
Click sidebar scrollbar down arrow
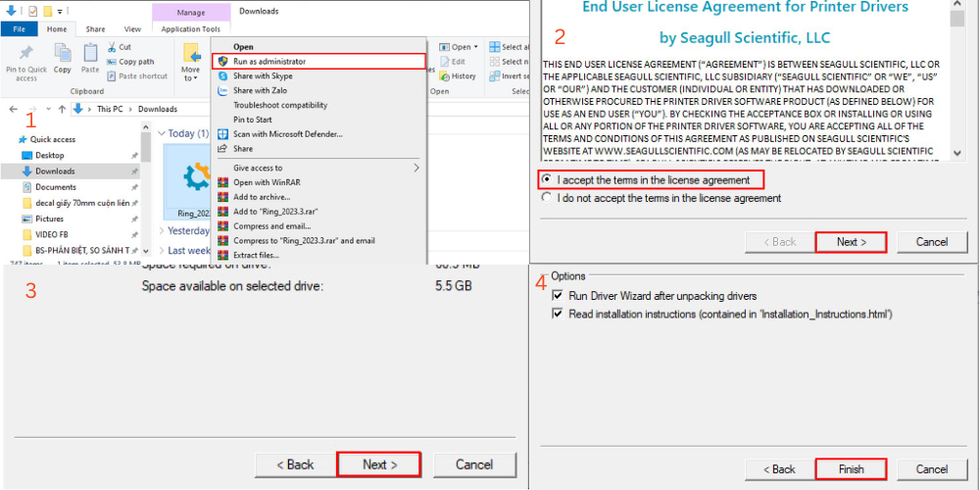146,251
